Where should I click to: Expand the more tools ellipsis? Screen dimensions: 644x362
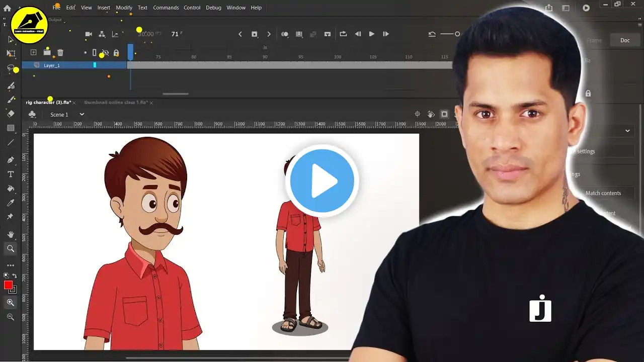pos(11,265)
